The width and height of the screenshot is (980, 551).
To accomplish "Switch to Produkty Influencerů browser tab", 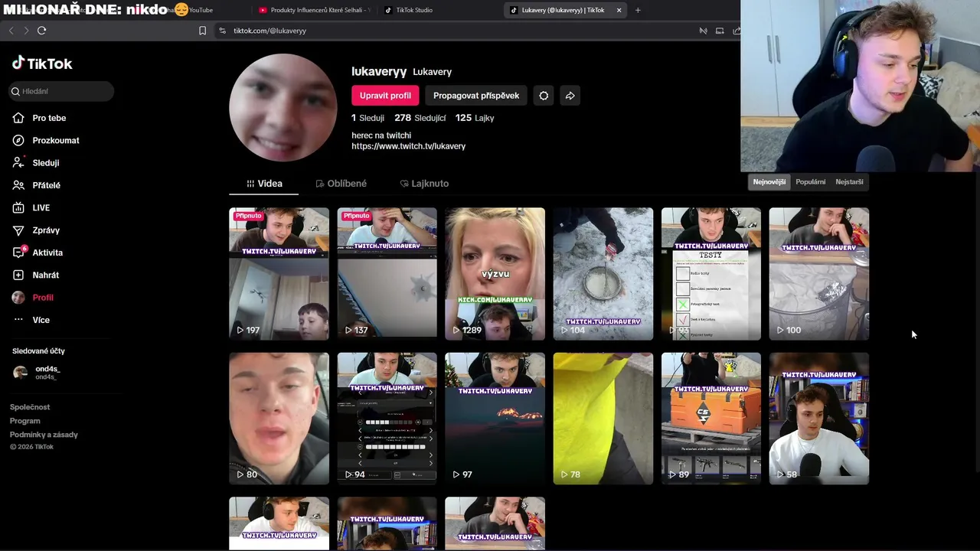I will (x=314, y=10).
